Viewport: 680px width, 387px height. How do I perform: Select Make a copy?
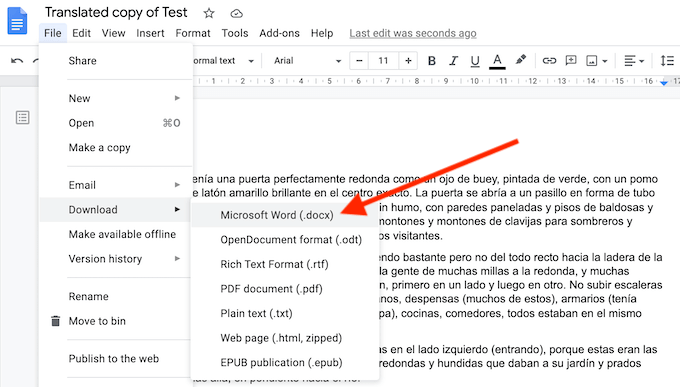click(x=116, y=148)
